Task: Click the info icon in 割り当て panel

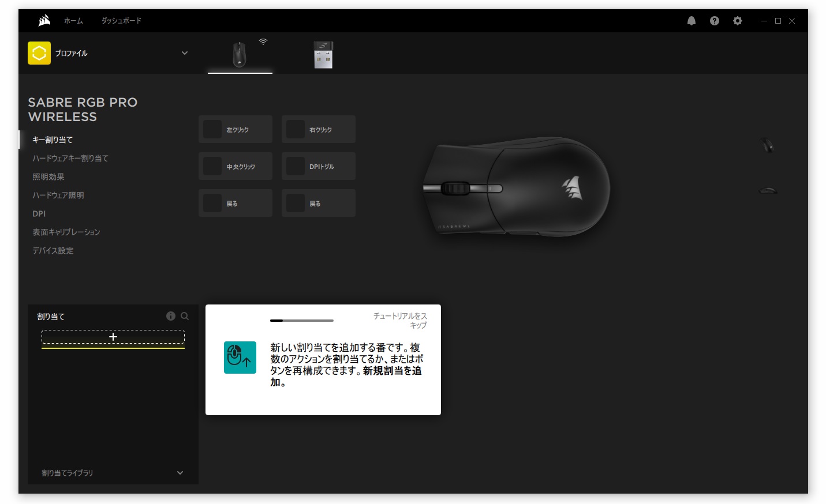Action: (171, 316)
